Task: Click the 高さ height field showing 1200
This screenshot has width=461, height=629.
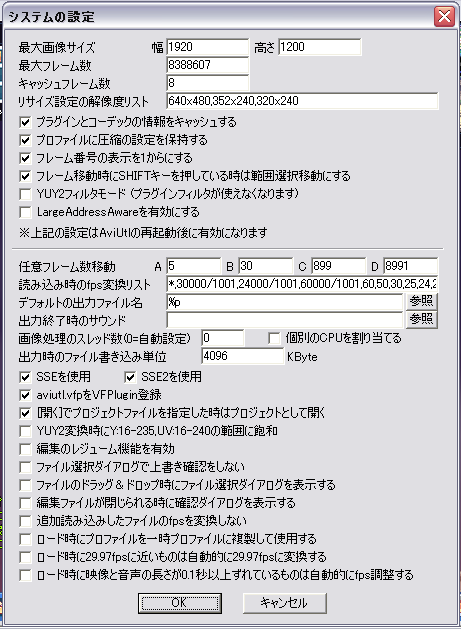Action: [x=320, y=47]
